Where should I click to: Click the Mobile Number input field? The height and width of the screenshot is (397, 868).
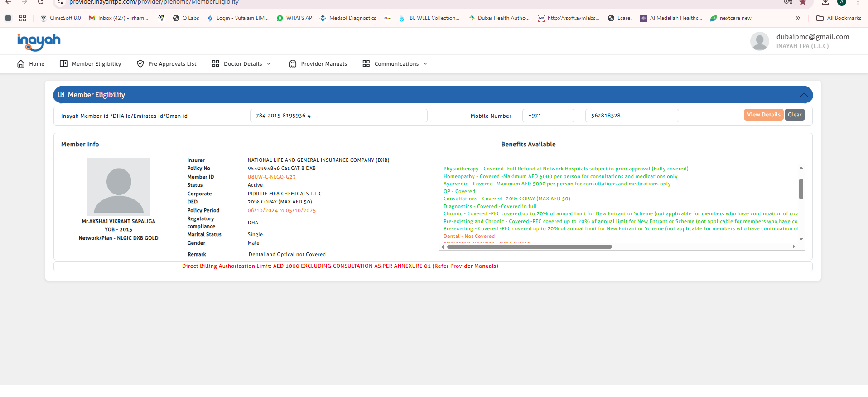point(632,116)
